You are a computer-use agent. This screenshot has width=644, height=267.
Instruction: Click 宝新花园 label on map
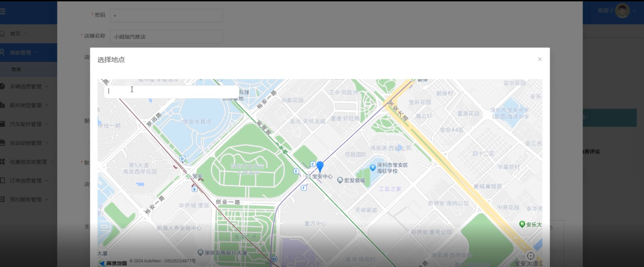420,102
